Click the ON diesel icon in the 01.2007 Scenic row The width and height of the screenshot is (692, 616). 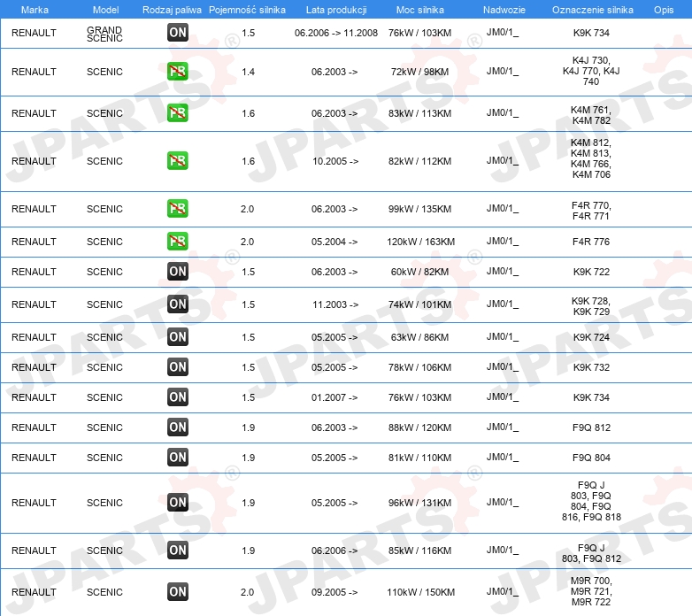178,397
